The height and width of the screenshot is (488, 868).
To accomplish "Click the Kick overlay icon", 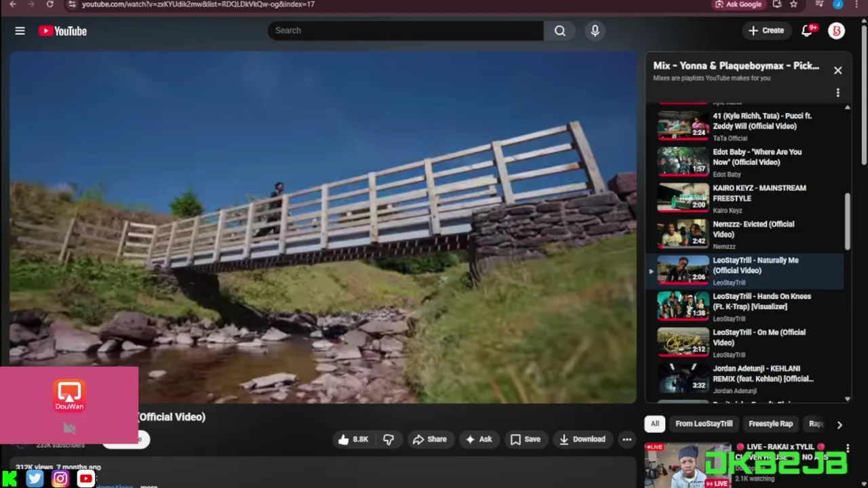I will tap(8, 479).
